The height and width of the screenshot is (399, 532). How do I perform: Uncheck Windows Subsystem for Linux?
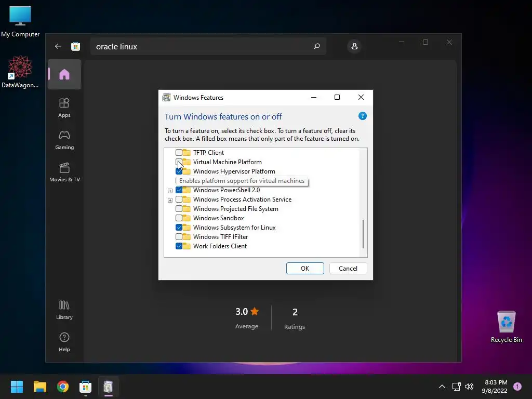[x=179, y=228]
